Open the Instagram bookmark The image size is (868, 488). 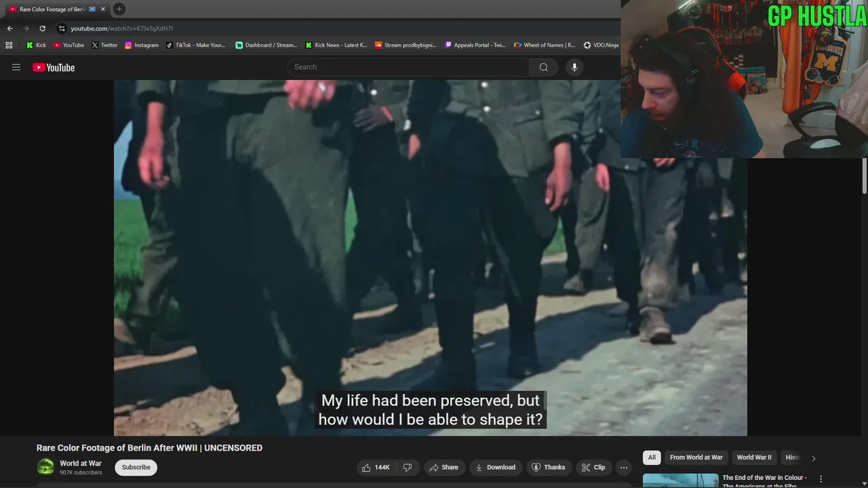click(x=141, y=45)
